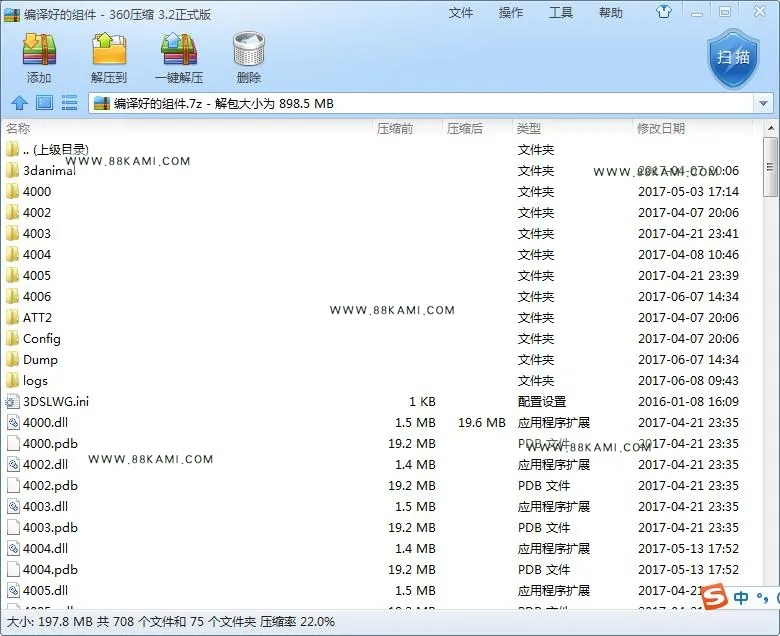
Task: Click the 一键解压 one-click extract icon
Action: (179, 50)
